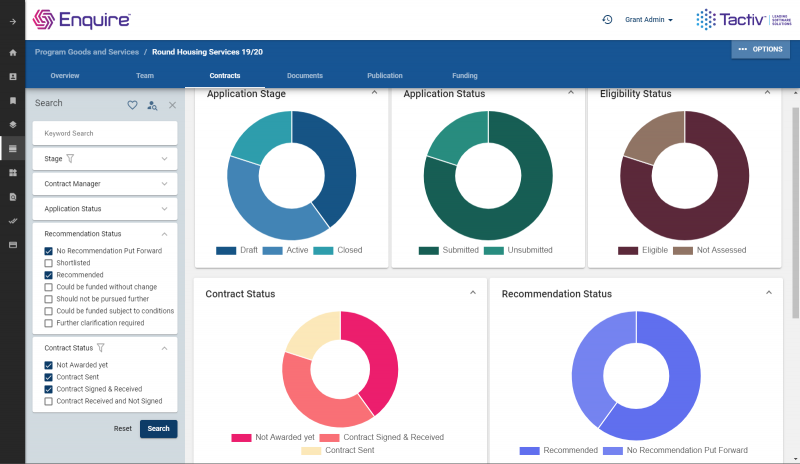Image resolution: width=800 pixels, height=464 pixels.
Task: Switch to the Documents tab
Action: (x=305, y=76)
